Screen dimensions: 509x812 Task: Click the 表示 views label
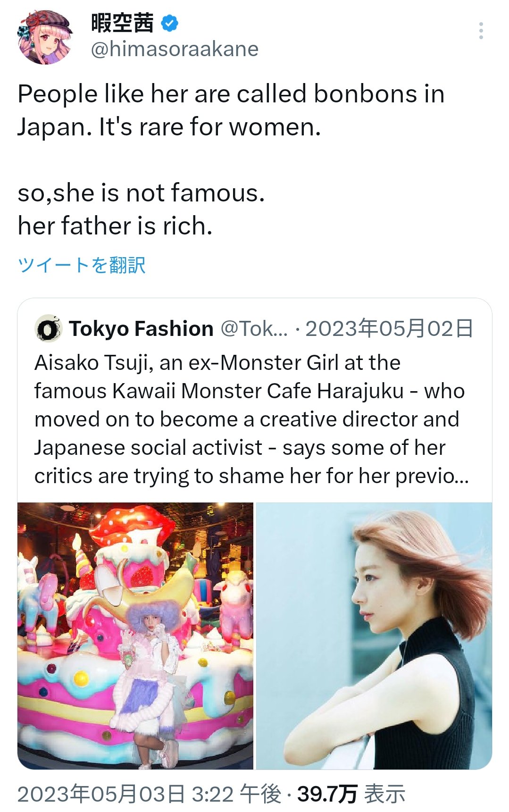tap(385, 794)
